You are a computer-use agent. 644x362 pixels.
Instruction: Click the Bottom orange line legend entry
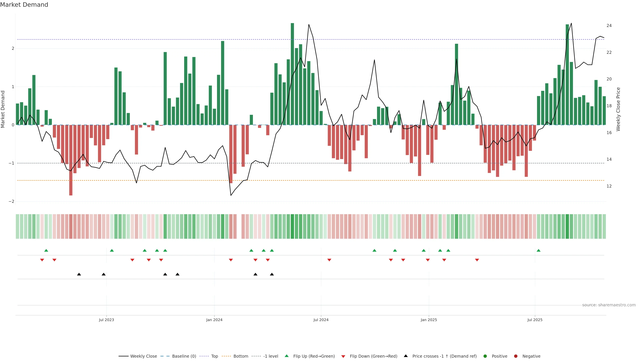(x=240, y=356)
